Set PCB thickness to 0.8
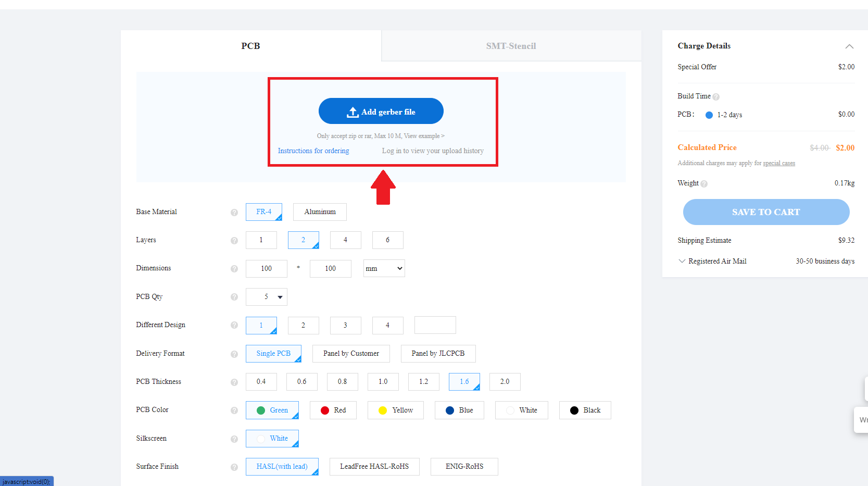 click(343, 382)
